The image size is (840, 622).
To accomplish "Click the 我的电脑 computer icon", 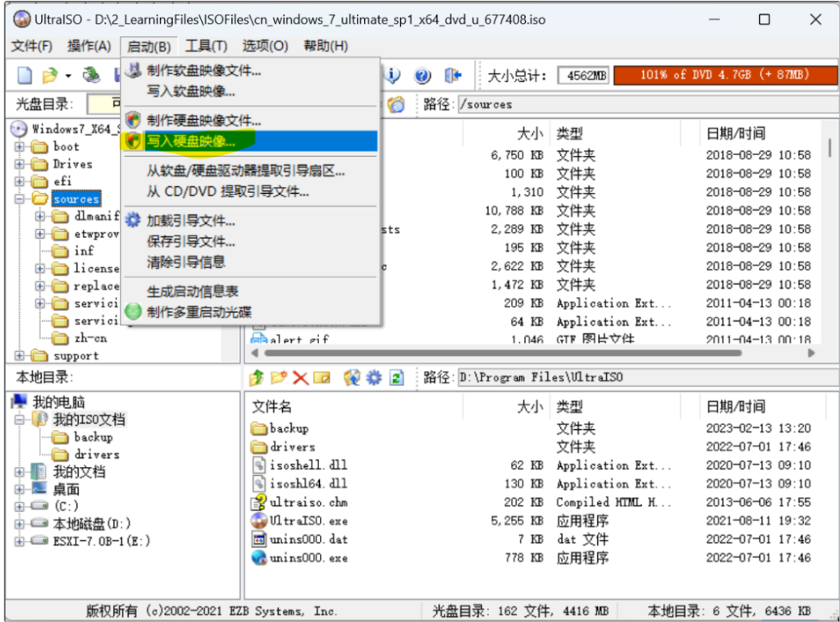I will coord(20,401).
